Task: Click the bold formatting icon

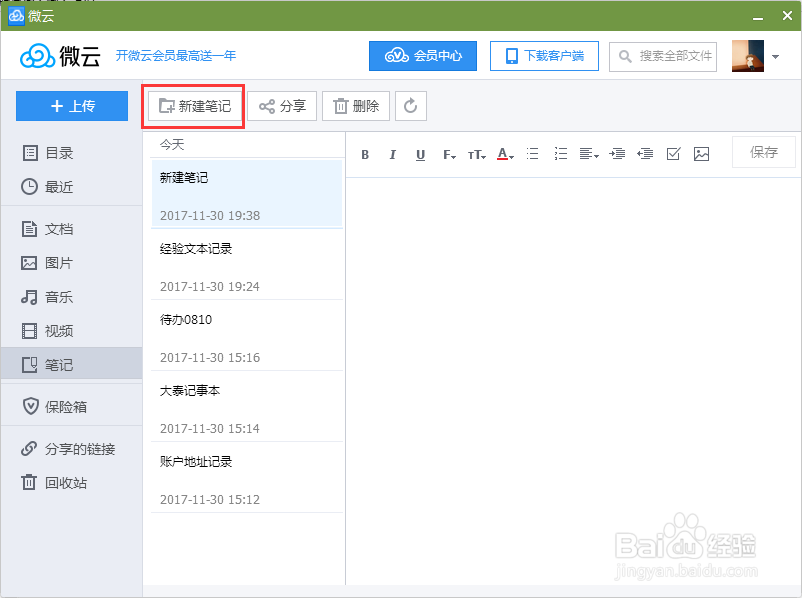Action: [x=365, y=154]
